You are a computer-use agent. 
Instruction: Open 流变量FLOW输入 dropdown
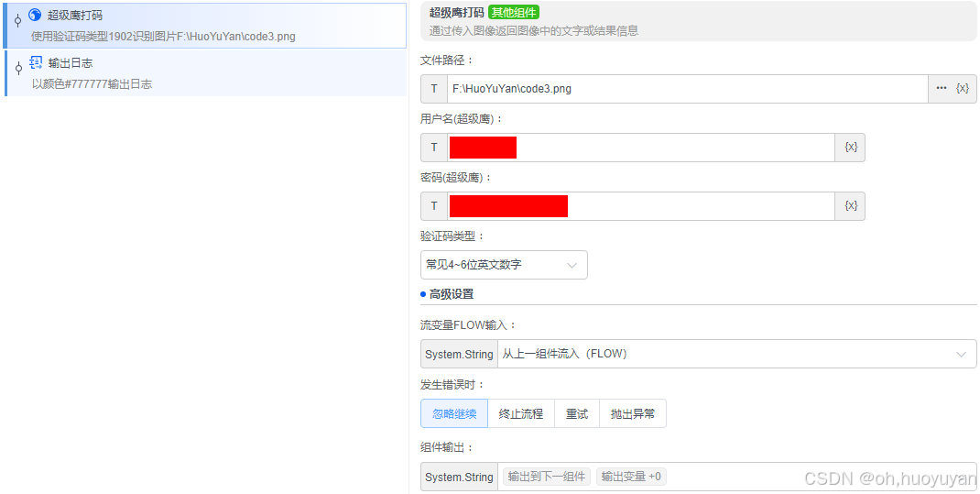tap(736, 354)
